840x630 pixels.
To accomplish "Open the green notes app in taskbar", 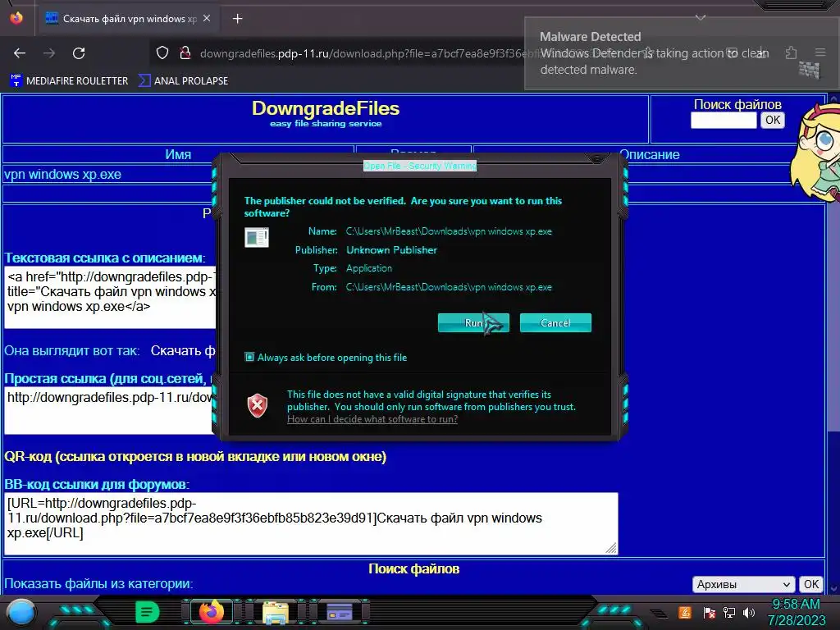I will click(147, 612).
